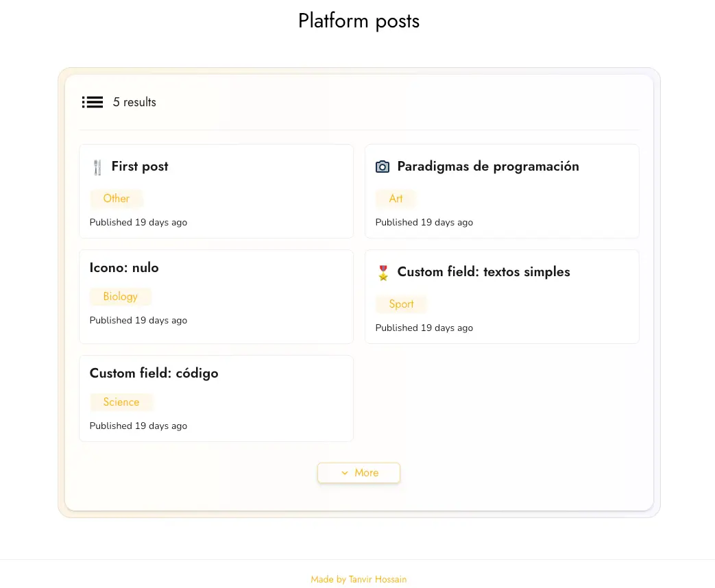Open the Icono: nulo post
This screenshot has width=715, height=588.
pos(124,268)
